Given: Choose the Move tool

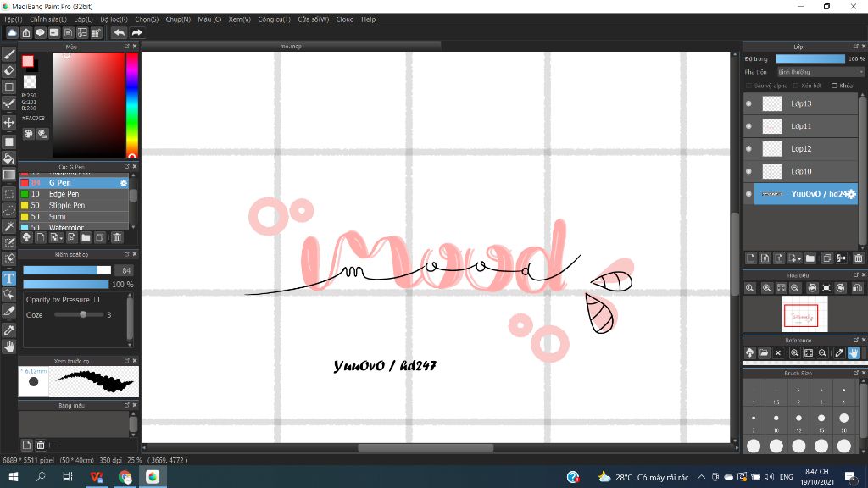Looking at the screenshot, I should [x=8, y=122].
